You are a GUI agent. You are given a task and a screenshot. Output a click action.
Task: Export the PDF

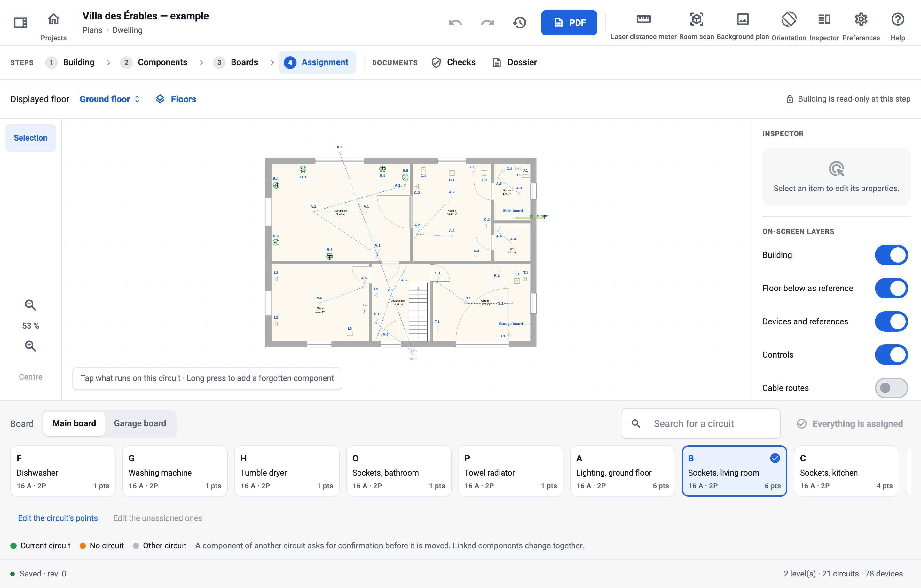pyautogui.click(x=569, y=23)
